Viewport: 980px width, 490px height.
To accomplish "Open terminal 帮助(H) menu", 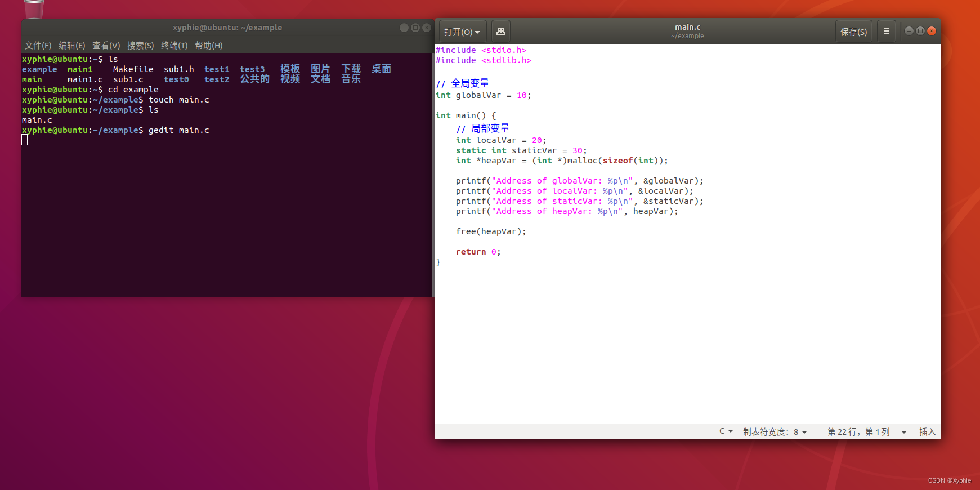I will tap(209, 46).
